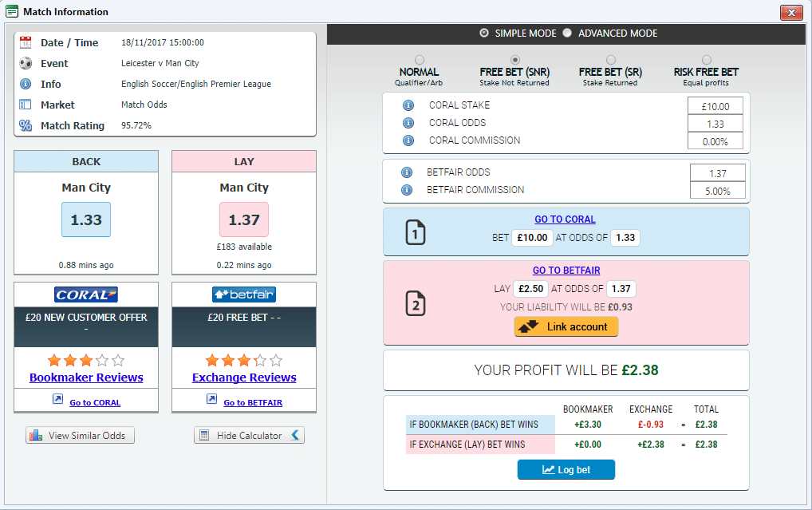Click the View Similar Odds button
The image size is (812, 510).
click(80, 435)
